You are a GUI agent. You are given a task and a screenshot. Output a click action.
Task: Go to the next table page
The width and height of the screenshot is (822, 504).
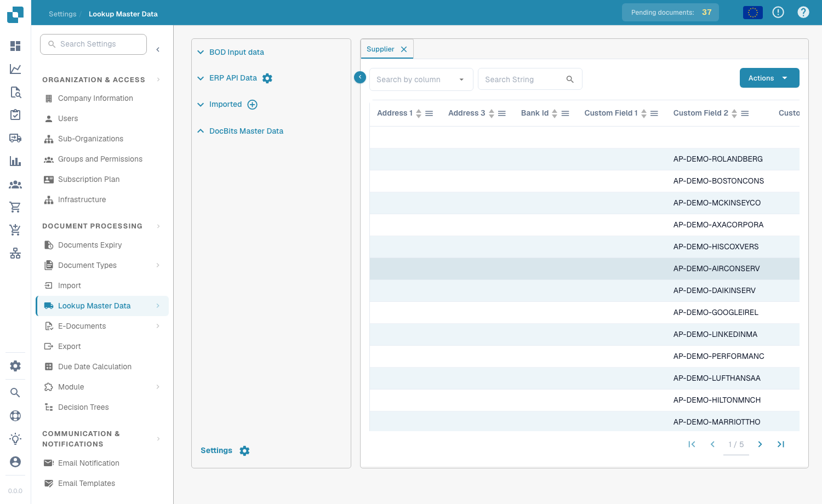[x=760, y=444]
